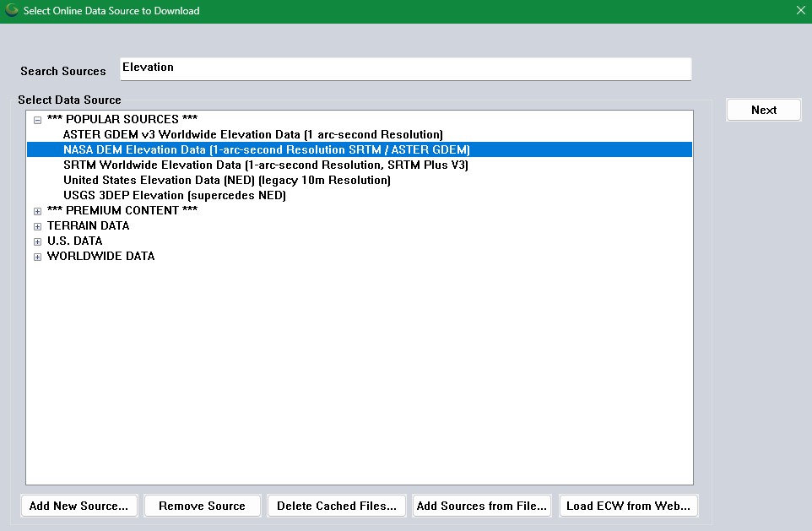Select NASA DEM Elevation Data source

point(360,149)
